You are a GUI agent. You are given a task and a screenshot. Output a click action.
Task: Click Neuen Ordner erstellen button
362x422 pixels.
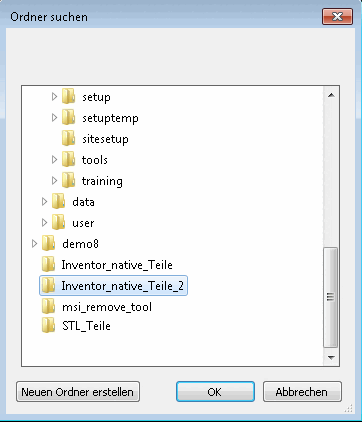click(x=78, y=392)
